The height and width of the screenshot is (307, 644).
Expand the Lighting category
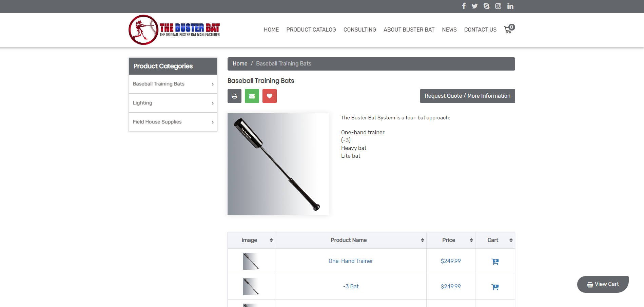click(x=173, y=103)
